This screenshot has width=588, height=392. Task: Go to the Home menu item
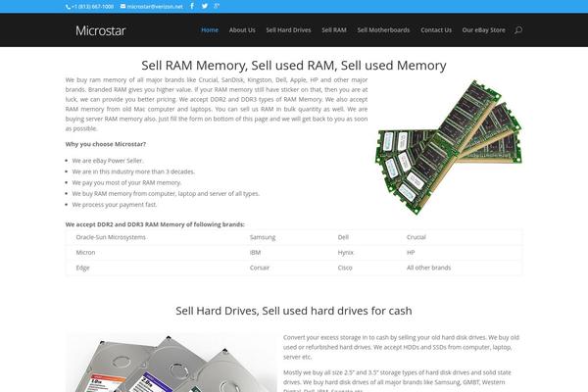(210, 30)
